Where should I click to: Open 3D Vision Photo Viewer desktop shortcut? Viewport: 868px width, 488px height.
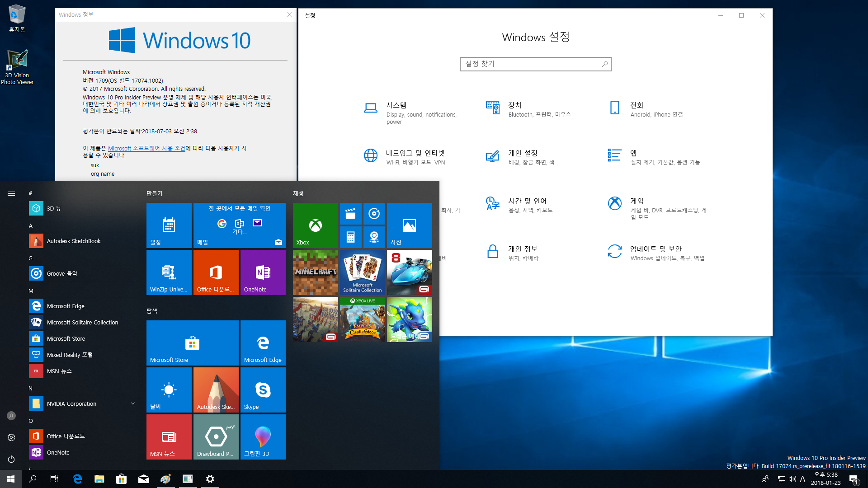tap(17, 67)
